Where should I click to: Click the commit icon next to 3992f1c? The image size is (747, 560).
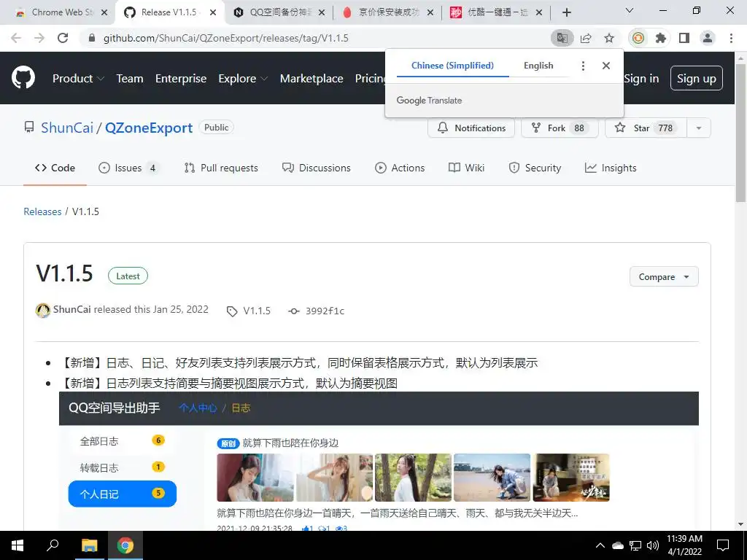294,311
